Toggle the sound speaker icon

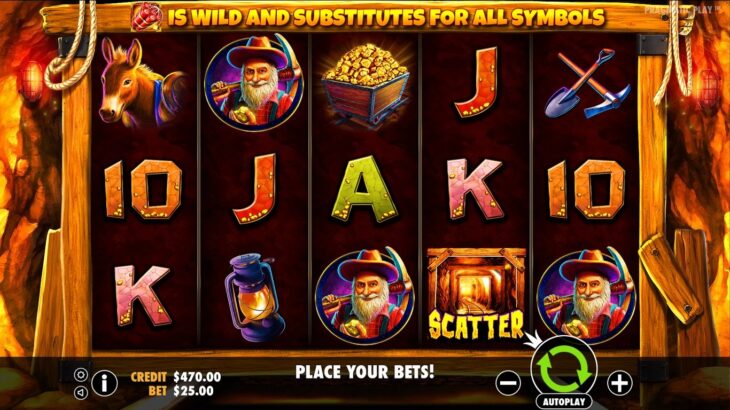81,393
